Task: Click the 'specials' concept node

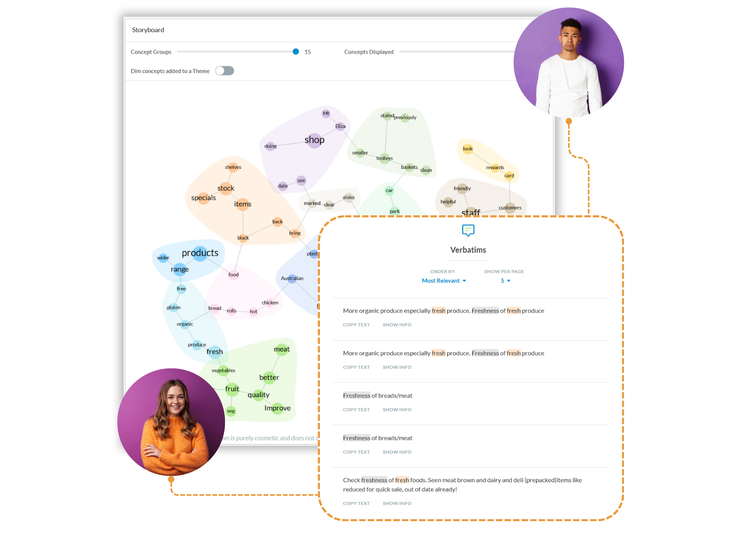Action: (x=204, y=198)
